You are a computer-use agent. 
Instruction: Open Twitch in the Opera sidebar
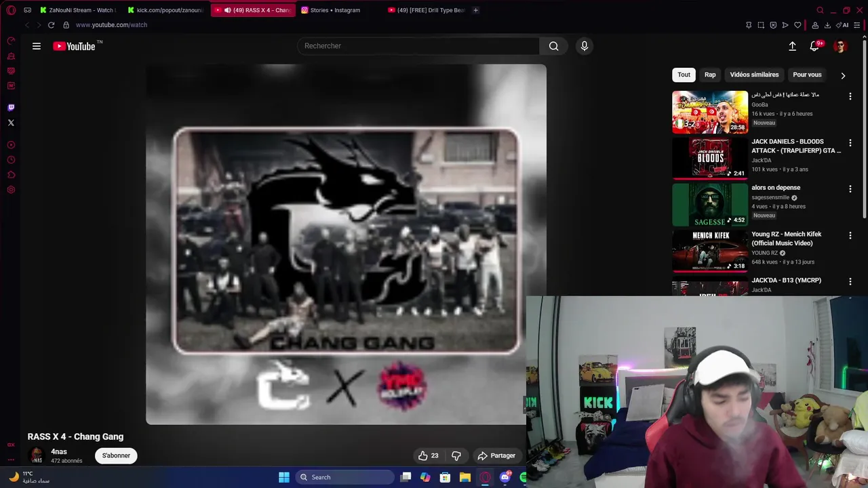(x=11, y=107)
